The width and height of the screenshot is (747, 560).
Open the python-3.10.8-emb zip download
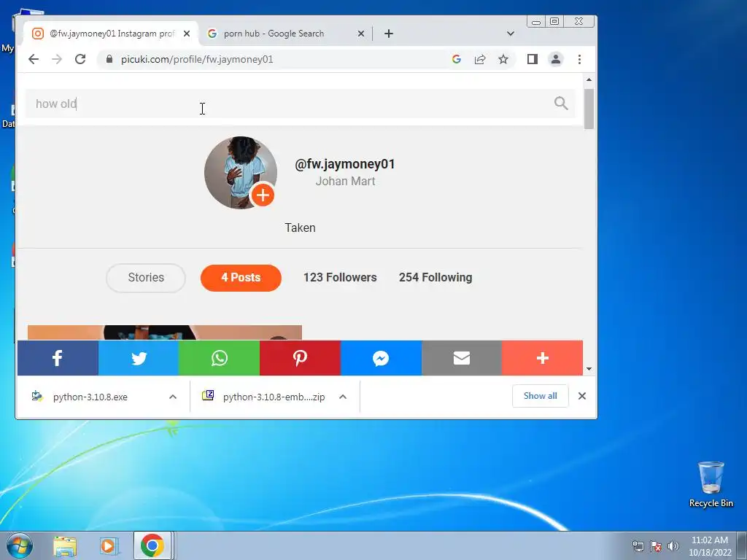click(x=274, y=397)
